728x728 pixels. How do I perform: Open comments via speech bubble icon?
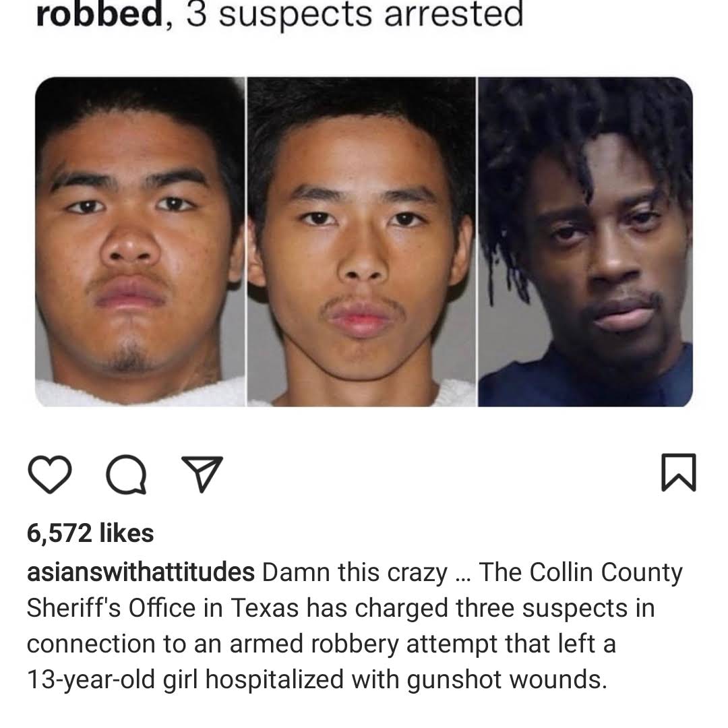pyautogui.click(x=126, y=474)
